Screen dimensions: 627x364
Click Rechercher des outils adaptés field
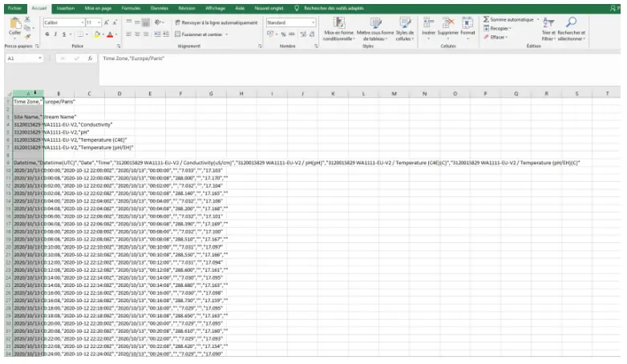334,8
